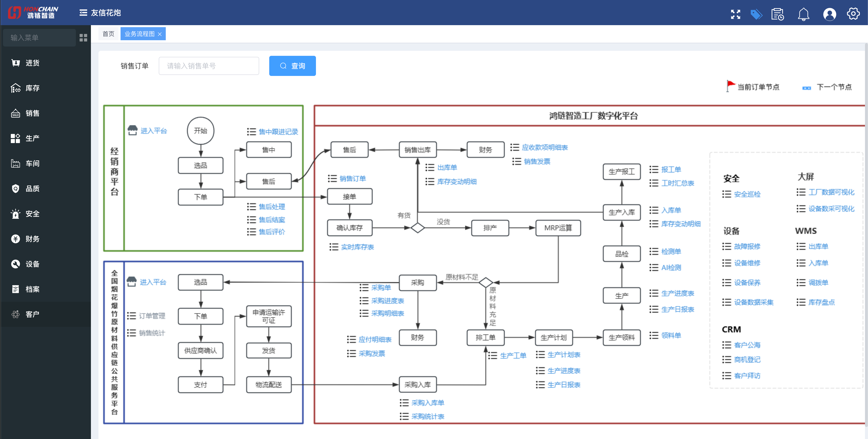The width and height of the screenshot is (868, 439).
Task: Click the MRP运算 flow node
Action: tap(558, 228)
